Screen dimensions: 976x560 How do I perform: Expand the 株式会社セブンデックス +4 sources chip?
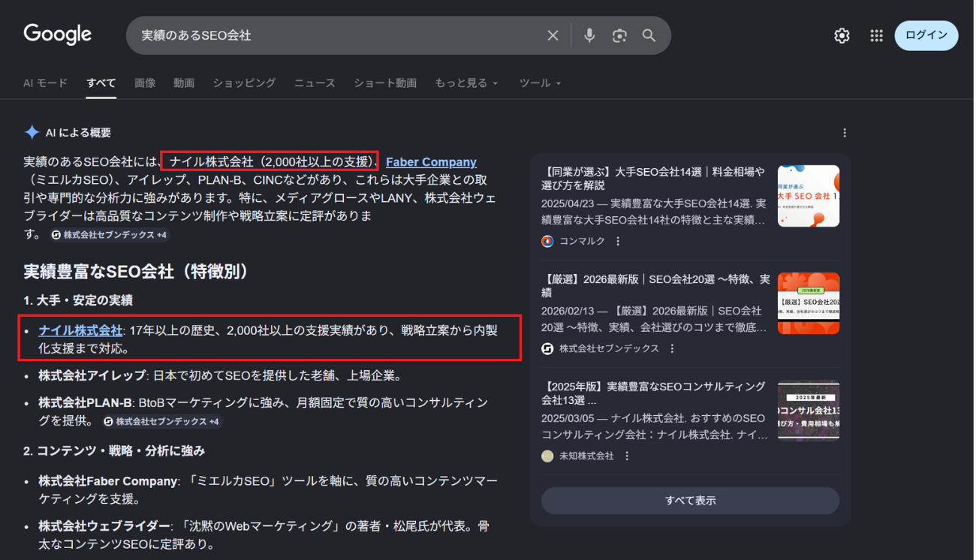(110, 235)
